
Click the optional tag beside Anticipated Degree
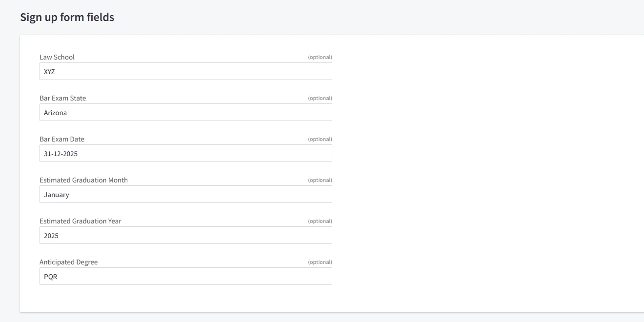(x=320, y=262)
